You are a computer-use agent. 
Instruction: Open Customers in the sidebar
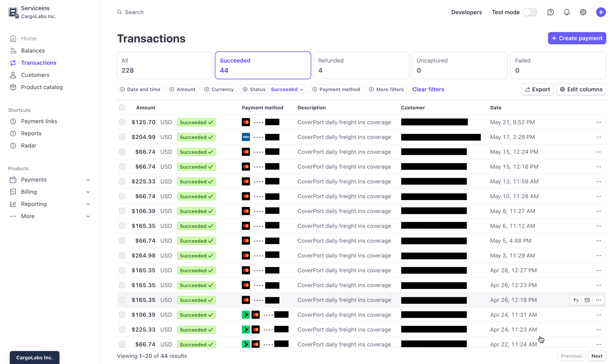[x=35, y=75]
